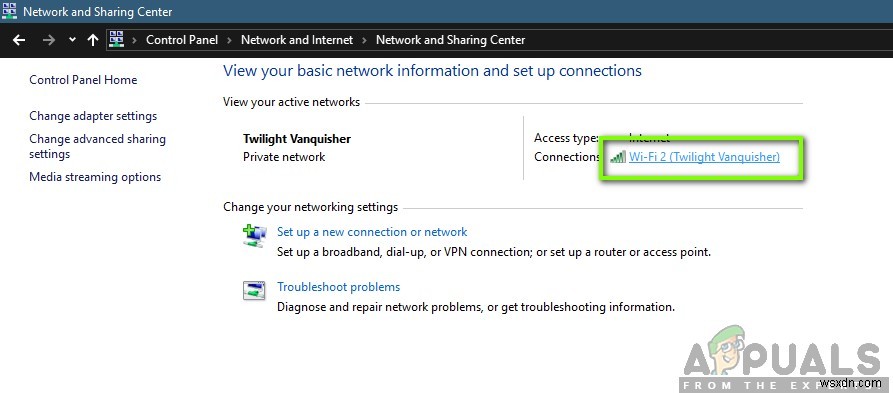Select Network and Internet breadcrumb item
This screenshot has width=893, height=393.
(297, 40)
